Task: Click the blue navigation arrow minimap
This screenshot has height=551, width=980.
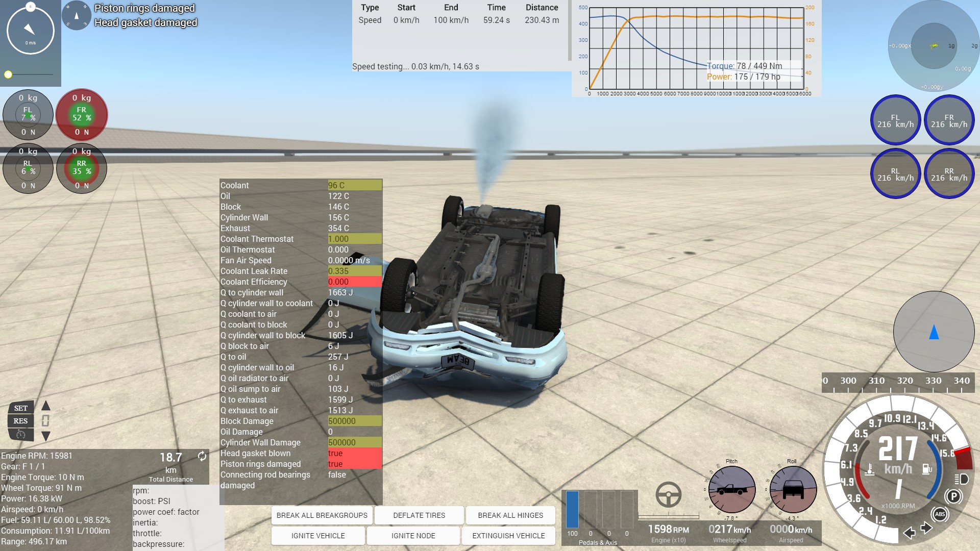Action: [934, 332]
